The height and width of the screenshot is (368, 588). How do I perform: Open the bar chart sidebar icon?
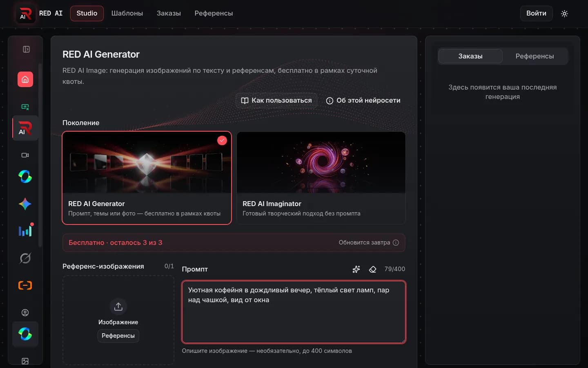[25, 231]
